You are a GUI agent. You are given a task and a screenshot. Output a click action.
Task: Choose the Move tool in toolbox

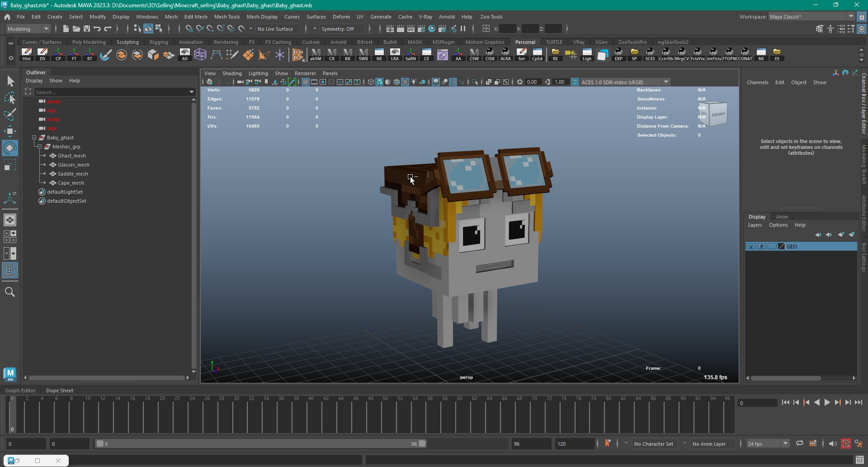pos(10,132)
